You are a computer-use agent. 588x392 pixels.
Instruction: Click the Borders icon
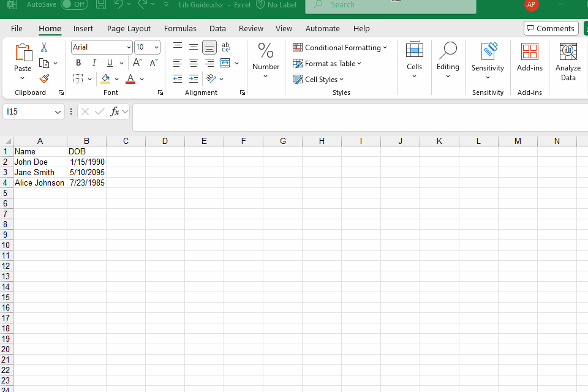pos(78,79)
